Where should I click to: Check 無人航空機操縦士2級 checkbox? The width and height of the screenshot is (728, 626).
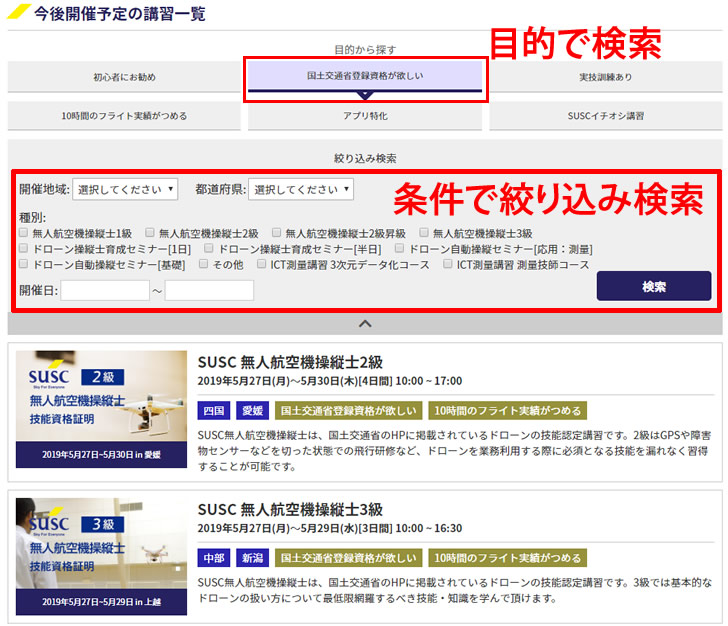[x=150, y=232]
